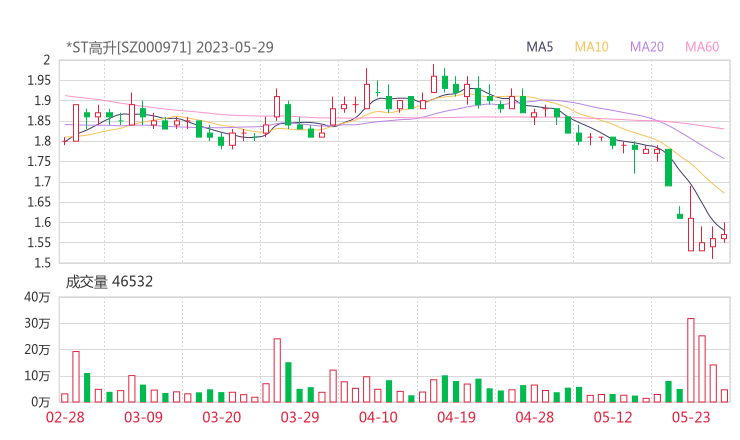Click the 成交量 46532 volume label

click(109, 282)
